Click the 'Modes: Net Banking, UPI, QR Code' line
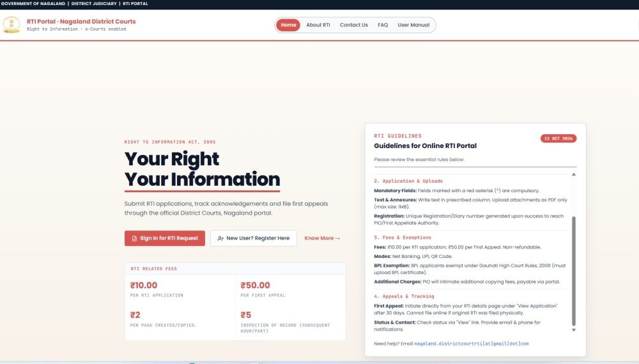This screenshot has height=364, width=639. [413, 257]
